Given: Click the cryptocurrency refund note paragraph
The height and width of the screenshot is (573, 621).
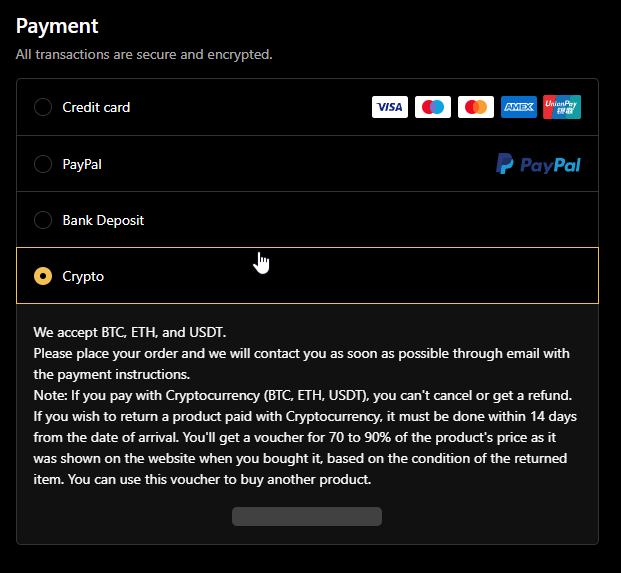Looking at the screenshot, I should [x=305, y=437].
